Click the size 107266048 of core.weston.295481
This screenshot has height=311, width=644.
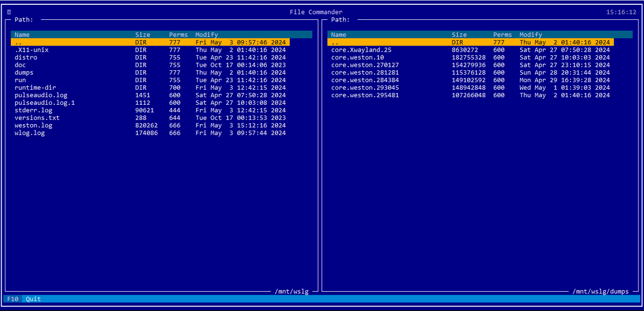click(469, 95)
